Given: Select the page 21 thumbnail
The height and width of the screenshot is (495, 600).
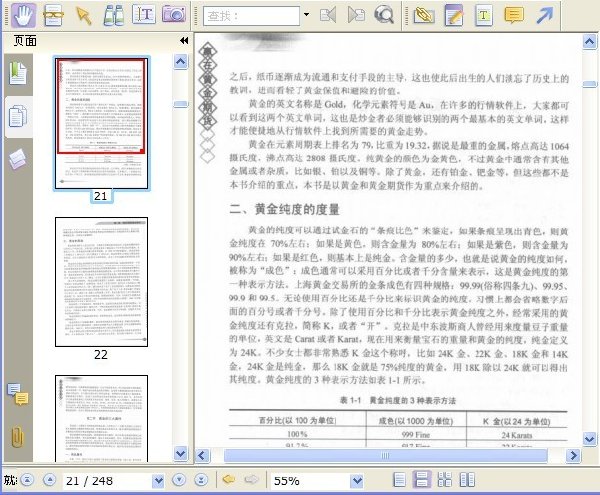Looking at the screenshot, I should pos(101,123).
